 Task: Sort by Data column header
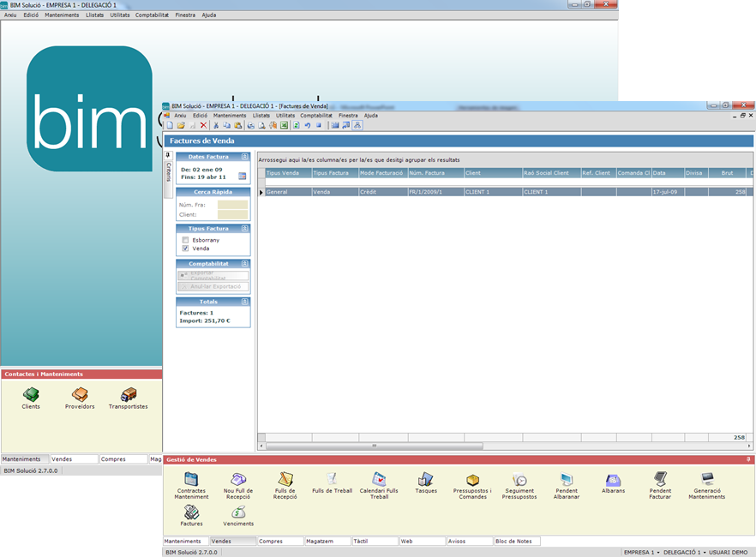tap(669, 173)
